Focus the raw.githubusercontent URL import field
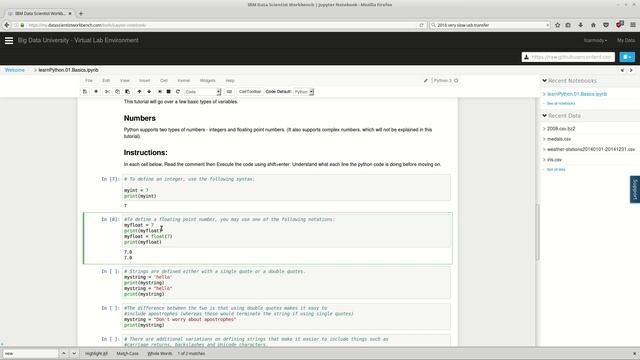The height and width of the screenshot is (360, 640). pyautogui.click(x=568, y=57)
